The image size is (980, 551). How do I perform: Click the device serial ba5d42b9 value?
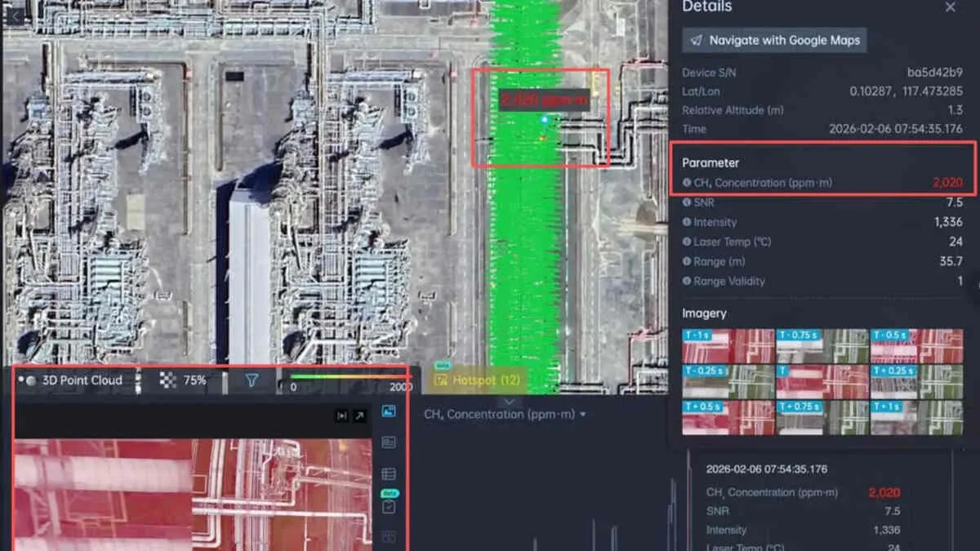(934, 73)
